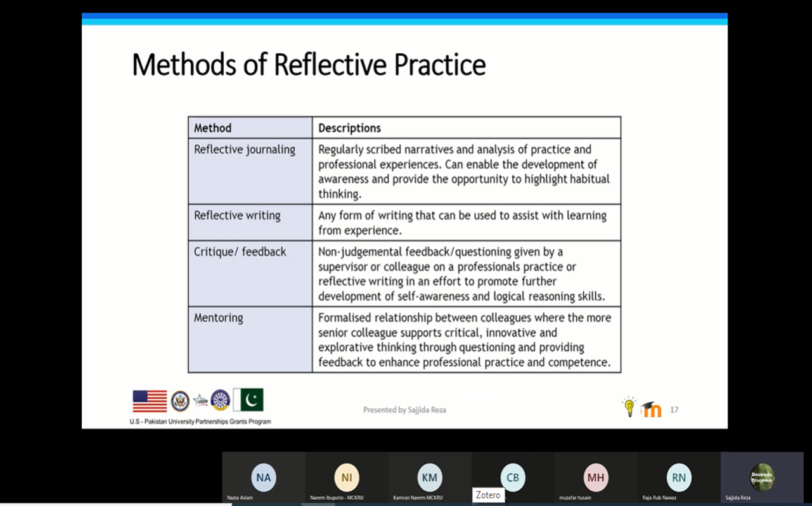Click the USEFP star logo
812x506 pixels.
click(200, 400)
